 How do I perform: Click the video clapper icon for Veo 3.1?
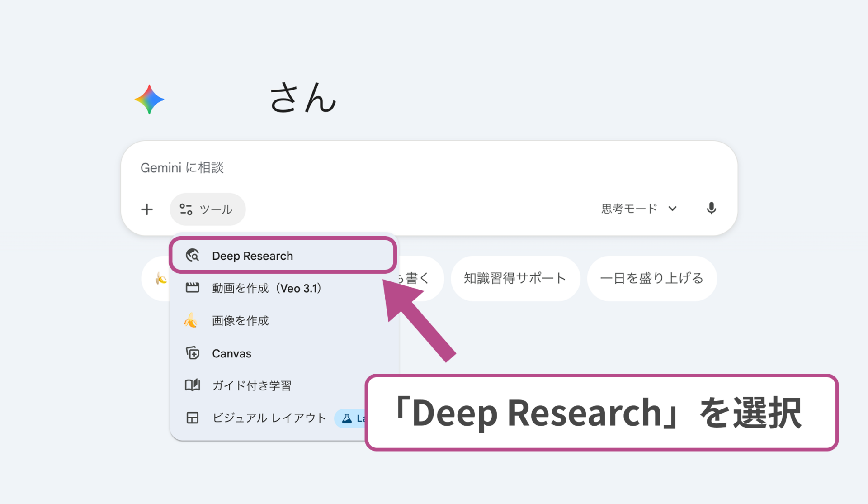(193, 288)
